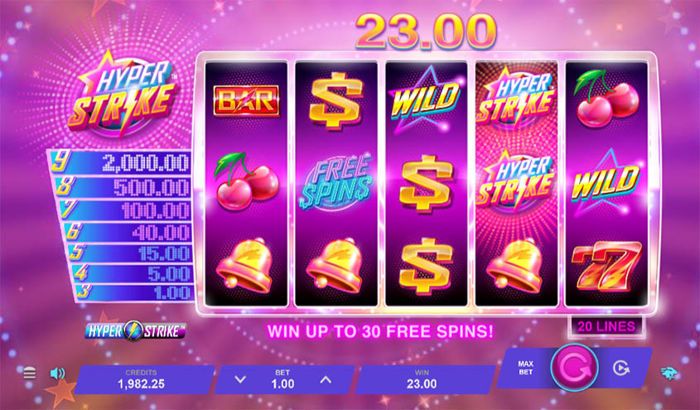700x410 pixels.
Task: Click the 20 LINES indicator
Action: [606, 326]
